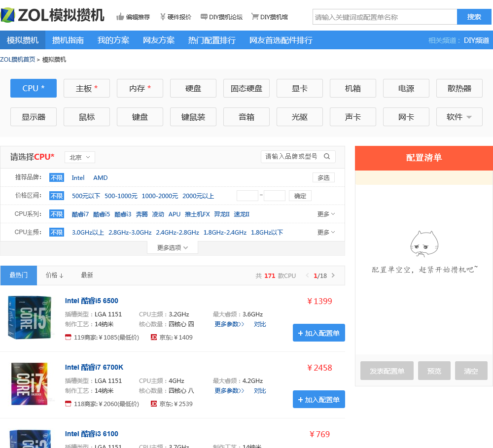Open the DIY频道 related channel link
The image size is (493, 448).
[x=476, y=40]
